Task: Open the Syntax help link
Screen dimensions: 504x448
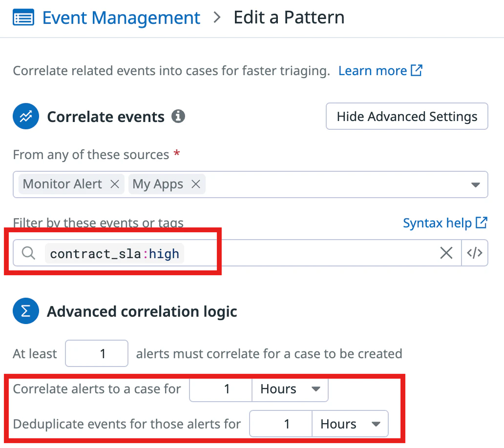Action: (445, 223)
